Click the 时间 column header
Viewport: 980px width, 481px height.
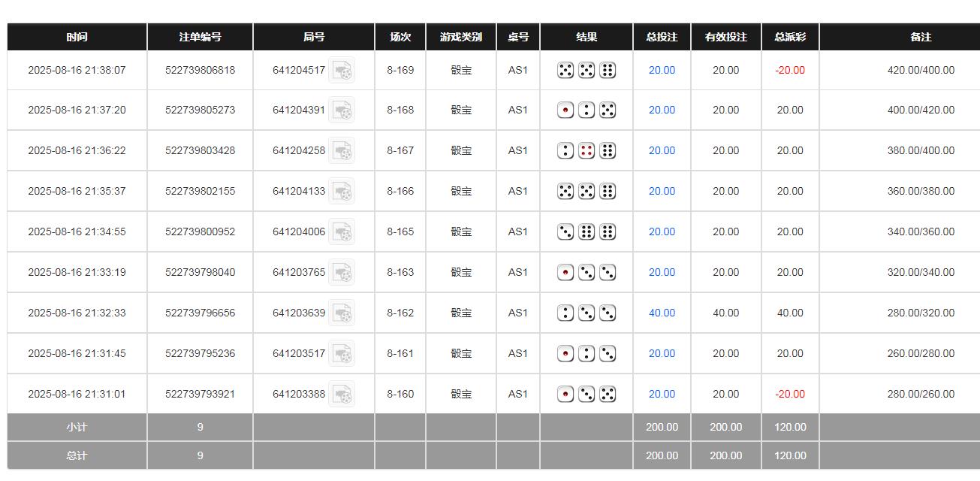coord(77,37)
